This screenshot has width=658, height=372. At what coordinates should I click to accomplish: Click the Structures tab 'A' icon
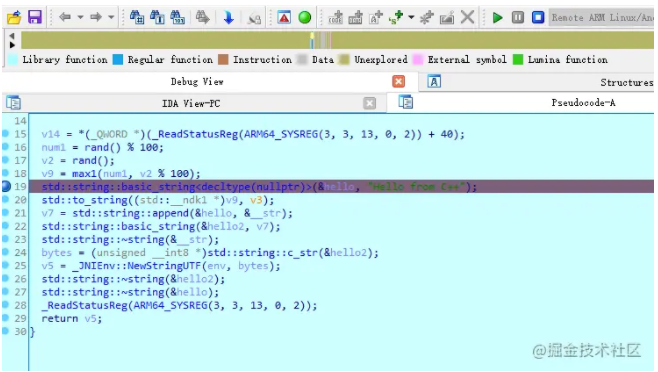[x=434, y=81]
